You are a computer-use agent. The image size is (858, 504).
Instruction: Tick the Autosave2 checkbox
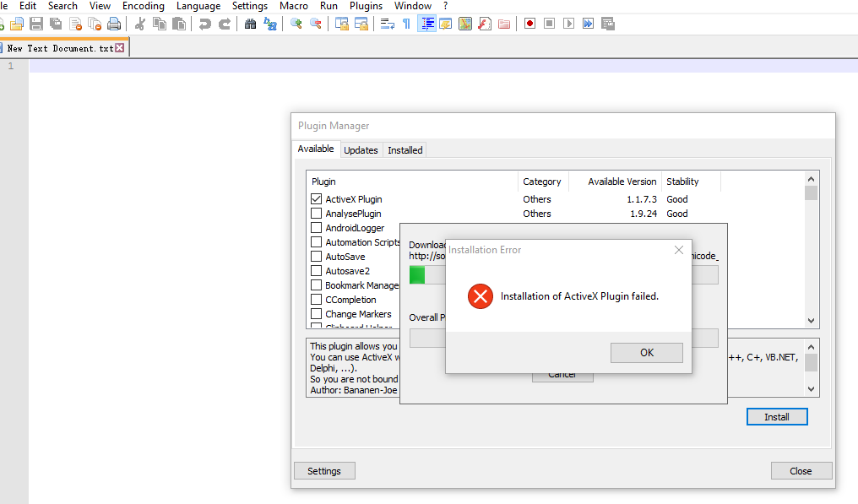coord(317,270)
